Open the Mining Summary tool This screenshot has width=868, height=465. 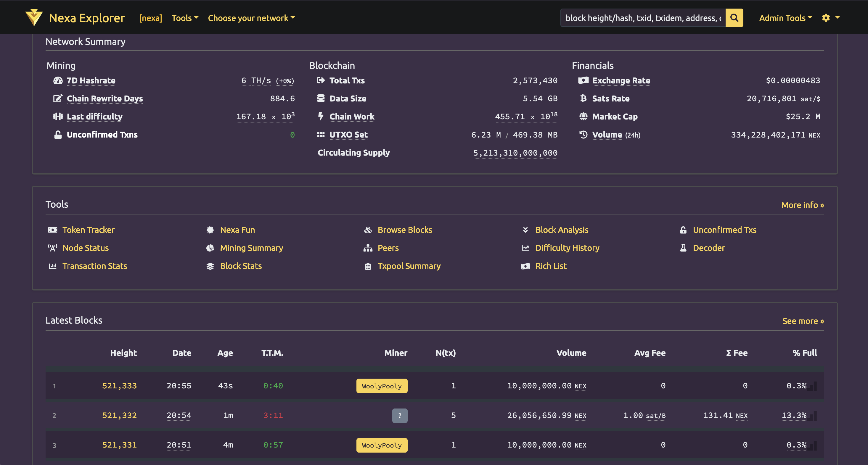click(252, 248)
